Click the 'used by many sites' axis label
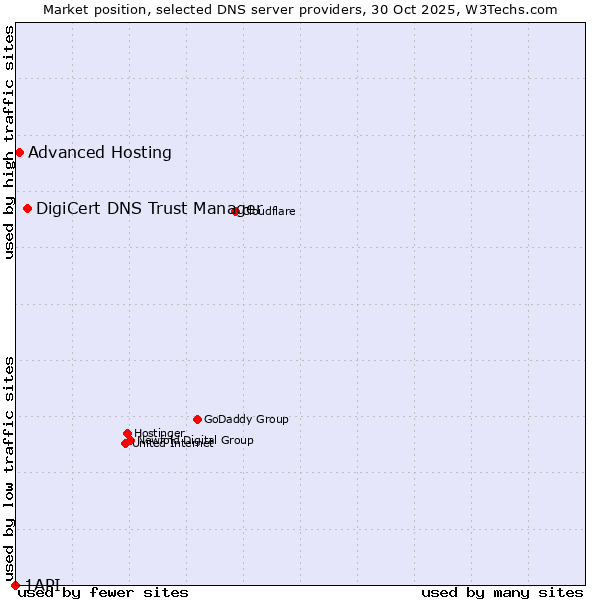 (x=502, y=592)
